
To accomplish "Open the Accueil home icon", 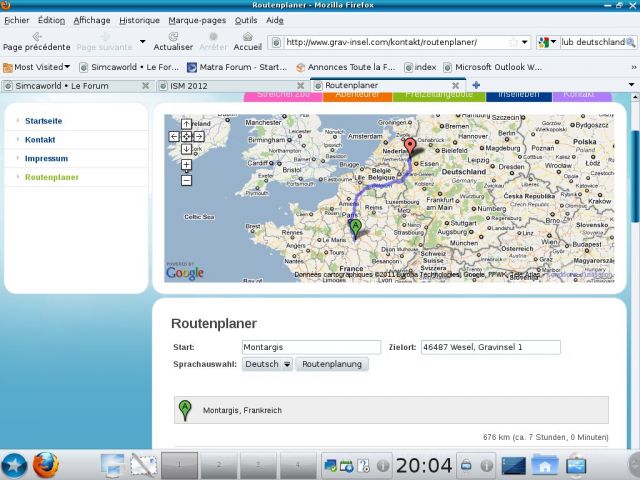I will (247, 37).
